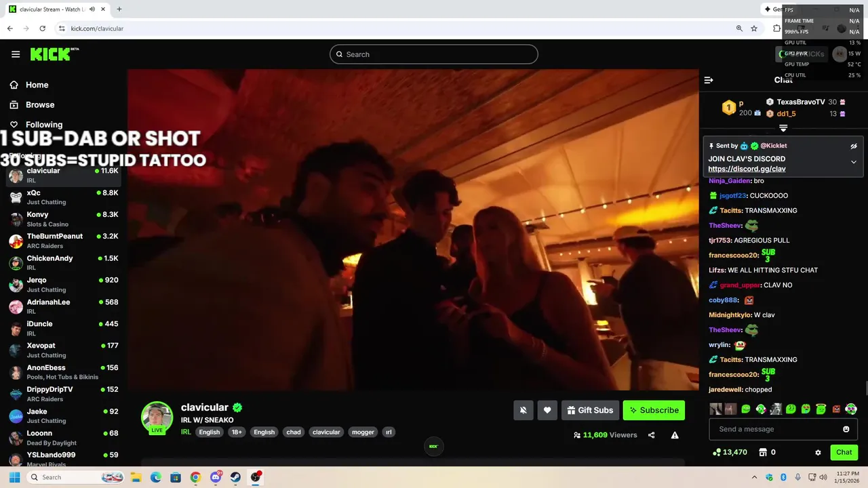
Task: Select the clavicular tag
Action: click(x=326, y=432)
